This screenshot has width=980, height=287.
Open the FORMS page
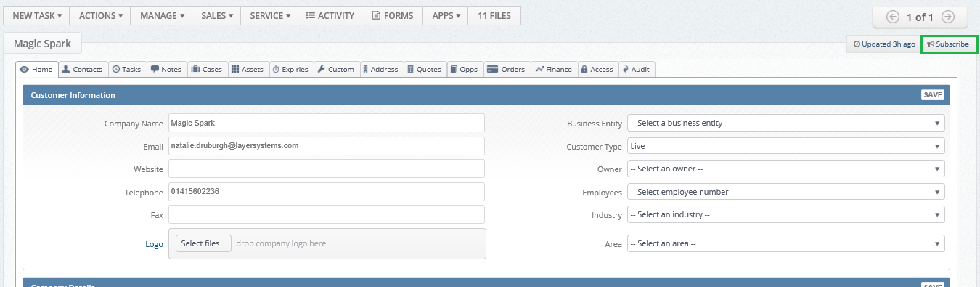click(x=393, y=15)
